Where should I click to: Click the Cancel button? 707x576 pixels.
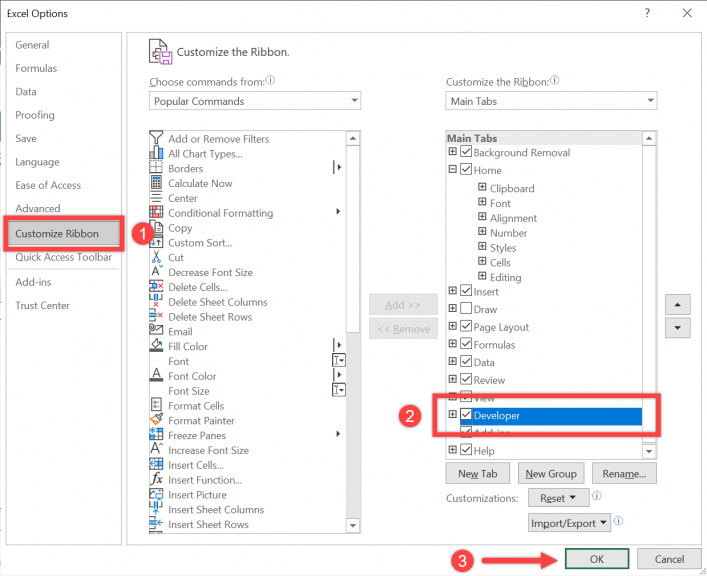click(x=669, y=559)
